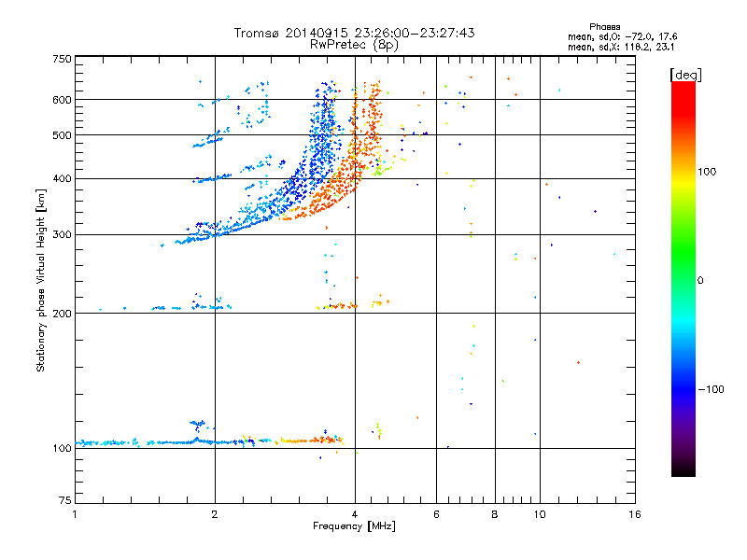Click the 'Stationary phase Virtual Height [km]' label
The width and height of the screenshot is (747, 560).
41,281
